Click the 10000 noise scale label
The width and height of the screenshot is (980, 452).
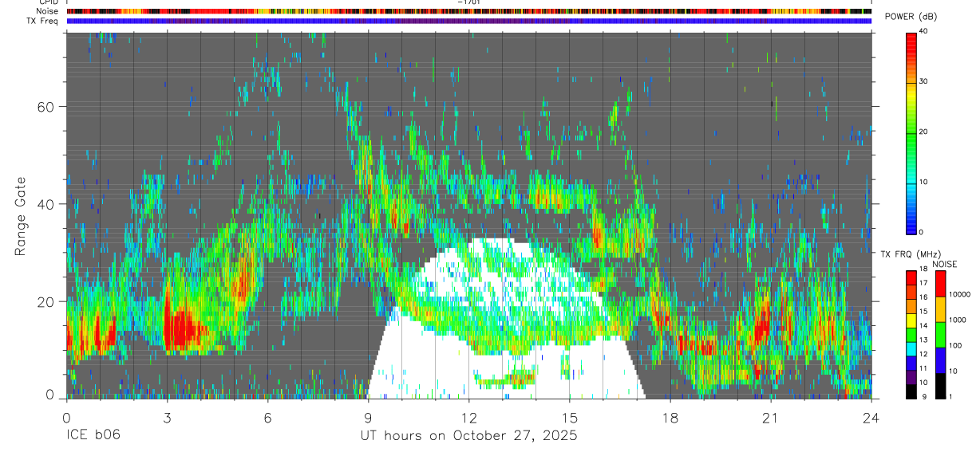tap(959, 294)
